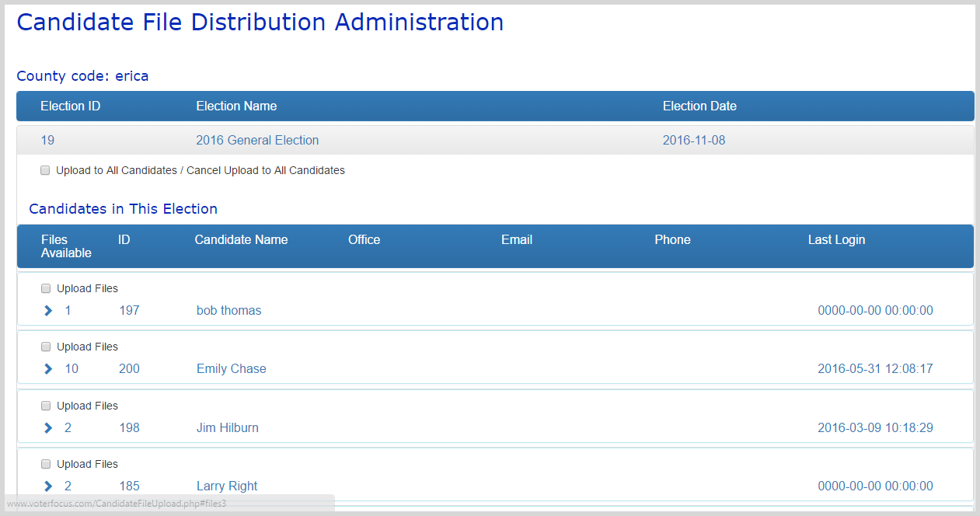
Task: Click Files Available column header
Action: (66, 246)
